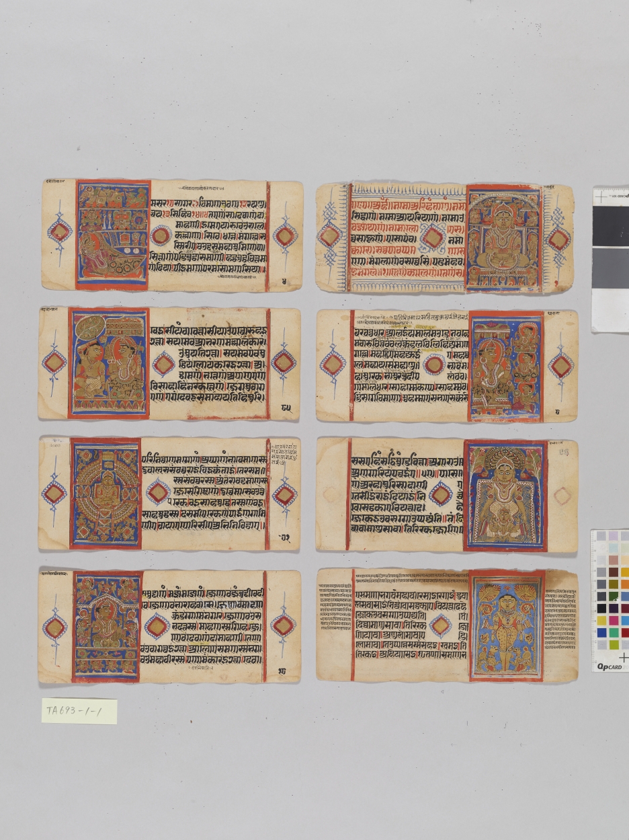This screenshot has height=840, width=629.
Task: Open the haloed seated figure miniature on blue ground
Action: (x=505, y=496)
